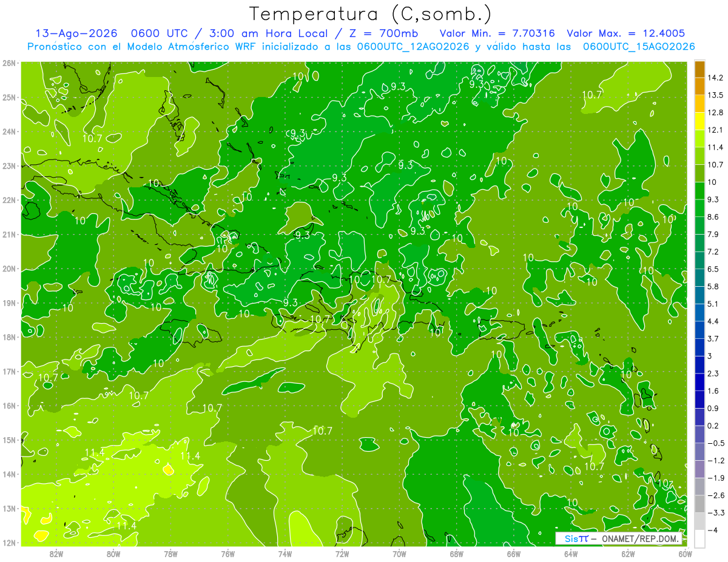The image size is (728, 562).
Task: Click the 22N latitude axis label
Action: [x=8, y=200]
